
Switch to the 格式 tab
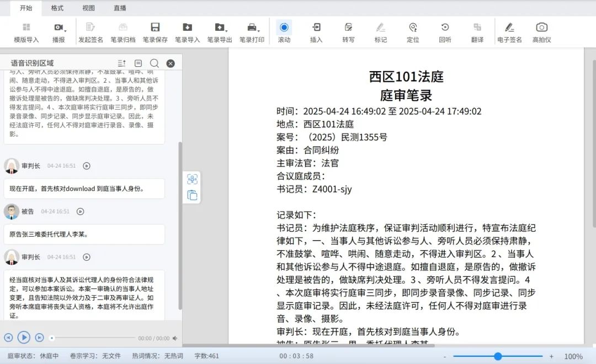click(x=57, y=8)
